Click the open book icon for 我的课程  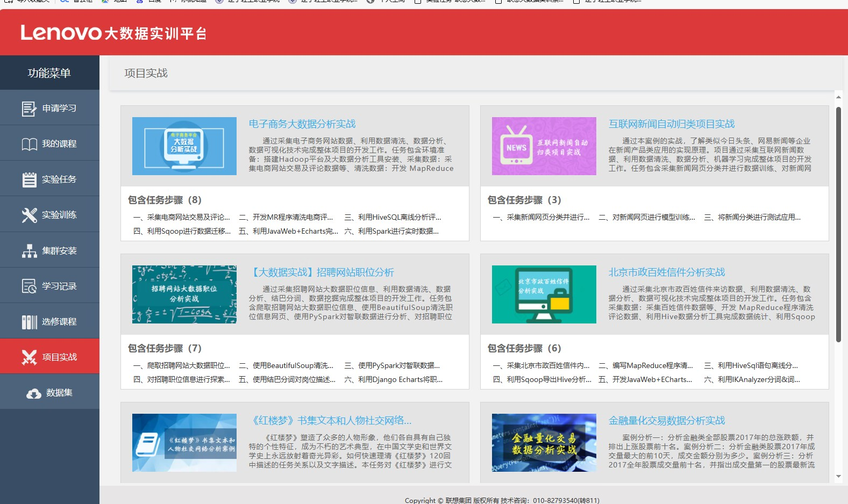(29, 144)
